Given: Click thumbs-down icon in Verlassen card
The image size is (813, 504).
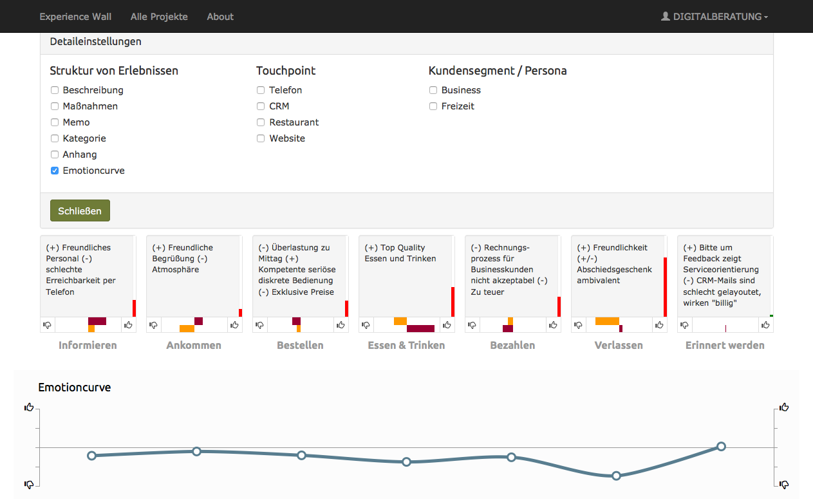Looking at the screenshot, I should click(578, 325).
